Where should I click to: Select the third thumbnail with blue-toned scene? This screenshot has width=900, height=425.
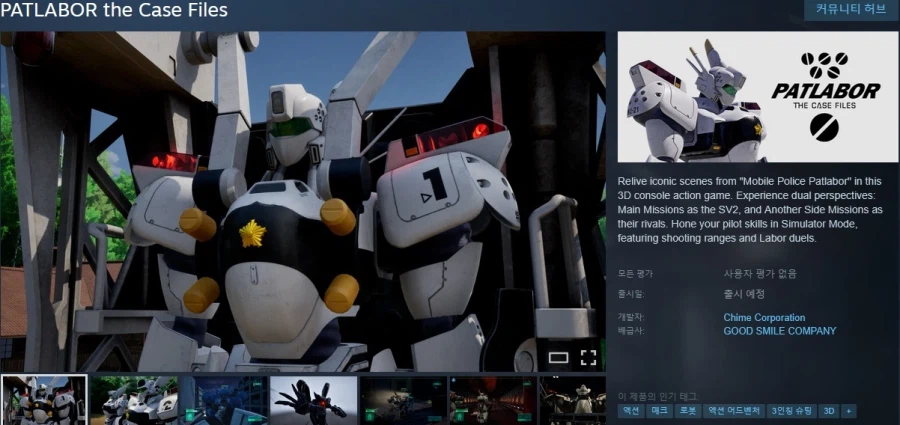click(x=223, y=400)
